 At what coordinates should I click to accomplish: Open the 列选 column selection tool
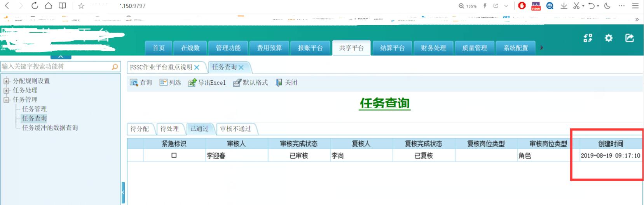coord(164,83)
